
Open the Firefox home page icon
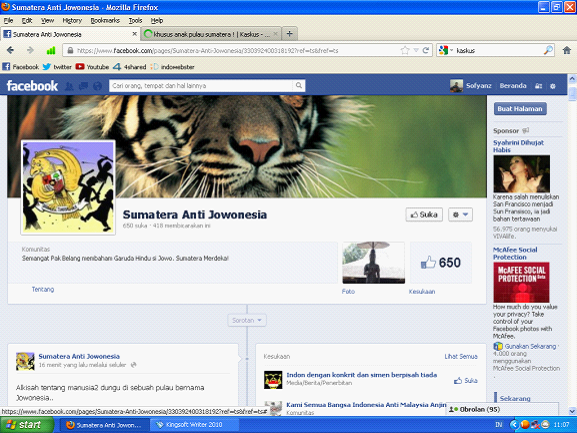pyautogui.click(x=567, y=50)
